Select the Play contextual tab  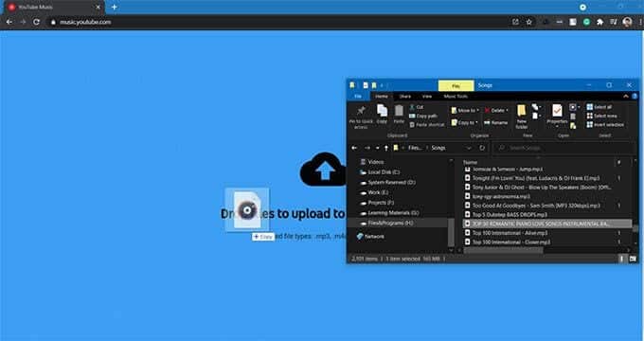pyautogui.click(x=456, y=86)
